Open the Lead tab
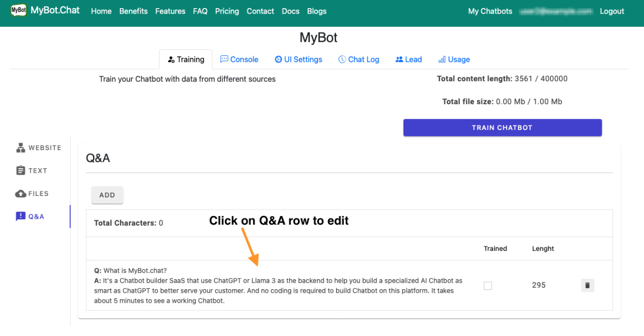The image size is (644, 336). pos(409,59)
